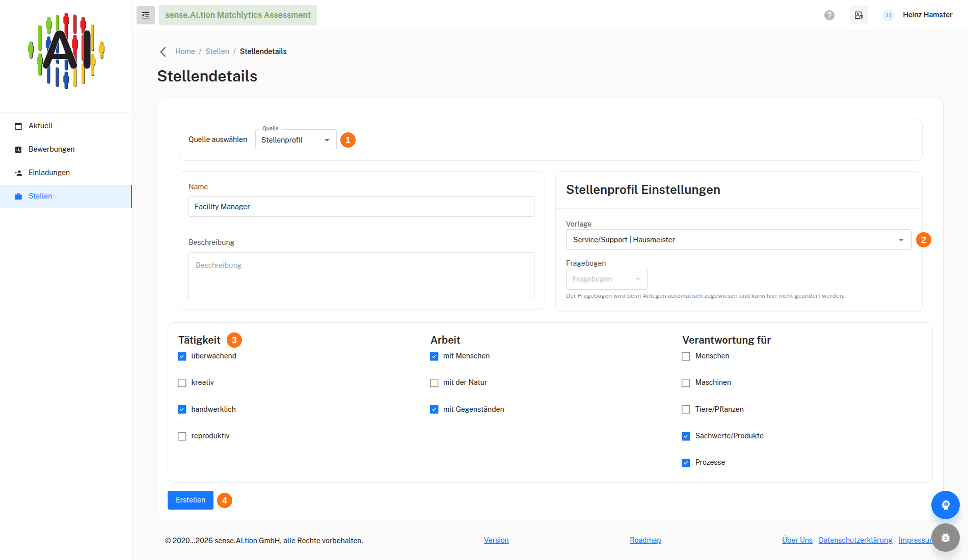Check the Tiere/Pflanzen checkbox
The image size is (968, 560).
click(686, 409)
